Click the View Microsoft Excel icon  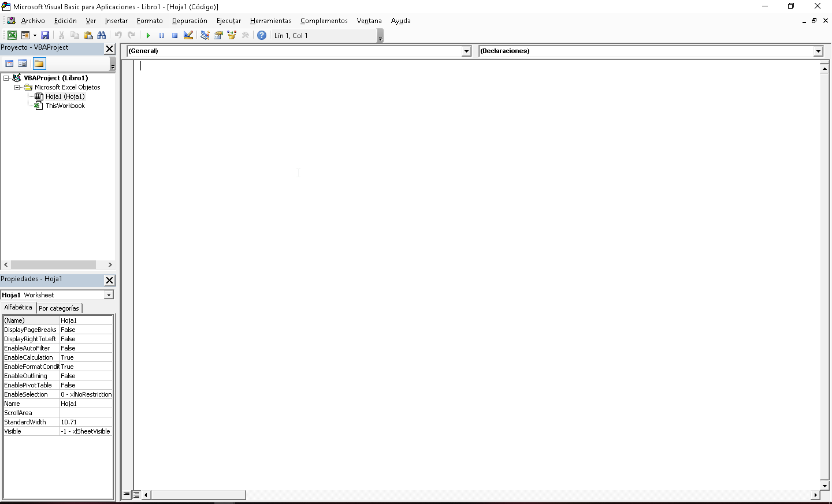point(12,35)
